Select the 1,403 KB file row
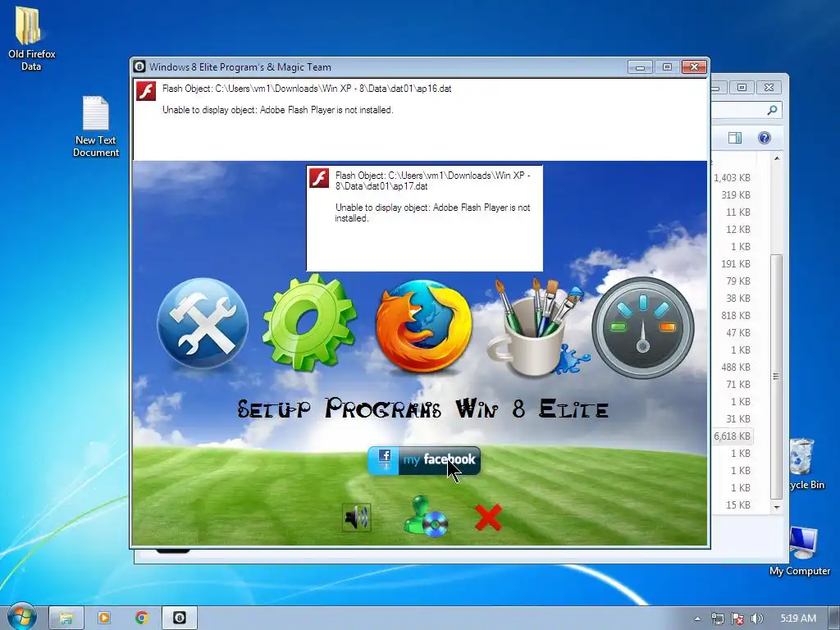840x630 pixels. (x=732, y=177)
